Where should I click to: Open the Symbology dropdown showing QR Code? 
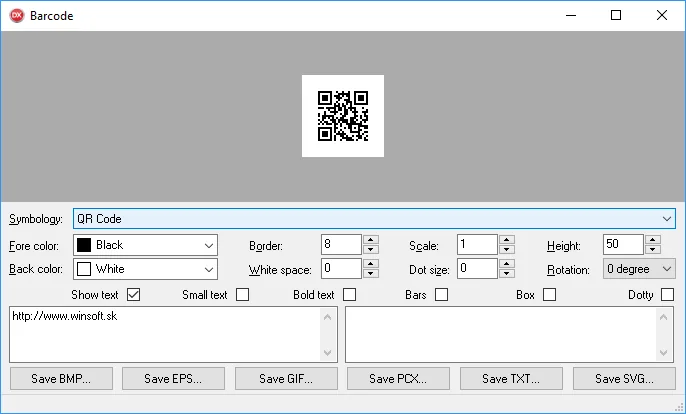pyautogui.click(x=374, y=218)
